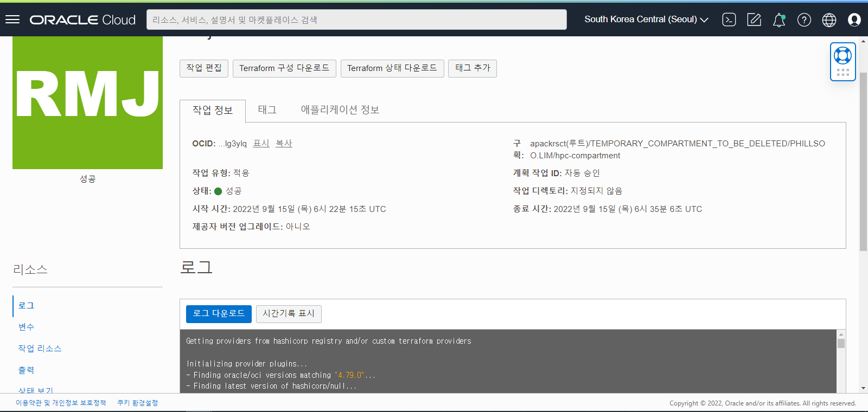Switch to the 애플리케이션 정보 tab
The width and height of the screenshot is (868, 412).
pos(340,110)
